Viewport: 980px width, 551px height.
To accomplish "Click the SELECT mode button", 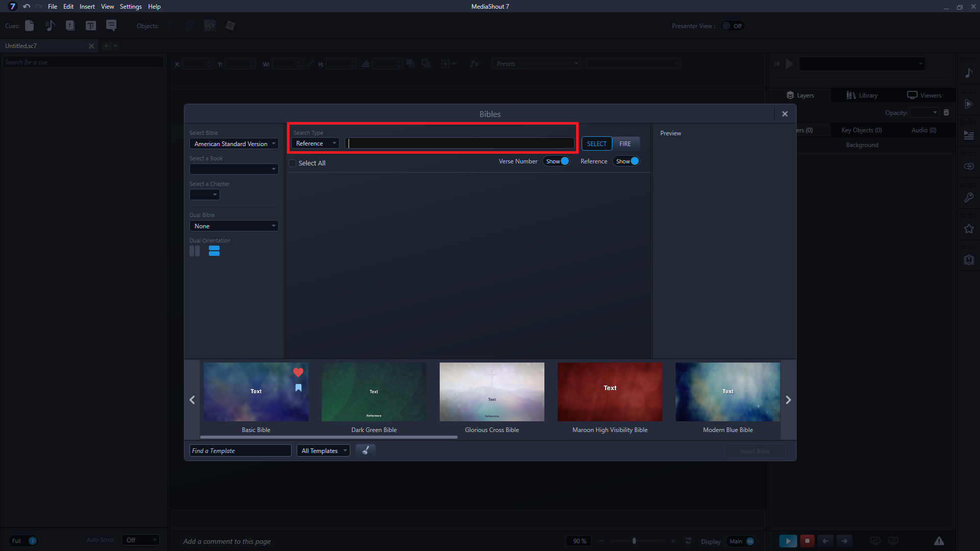I will (x=596, y=144).
